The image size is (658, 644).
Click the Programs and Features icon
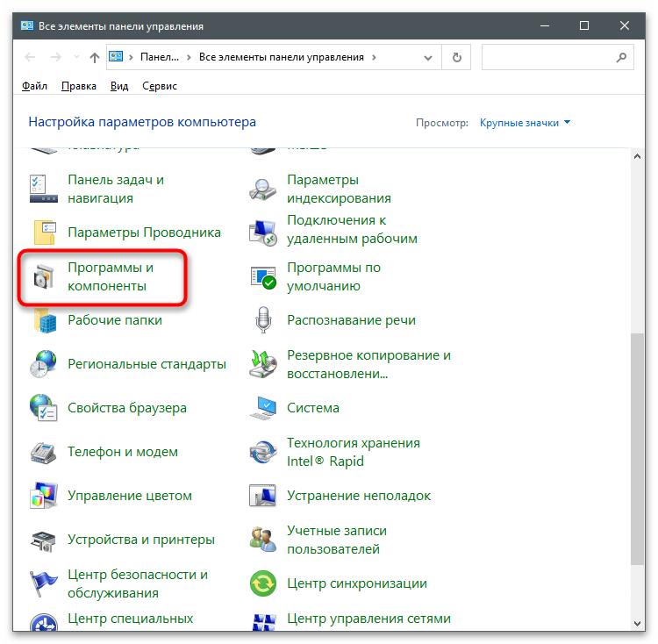click(44, 276)
